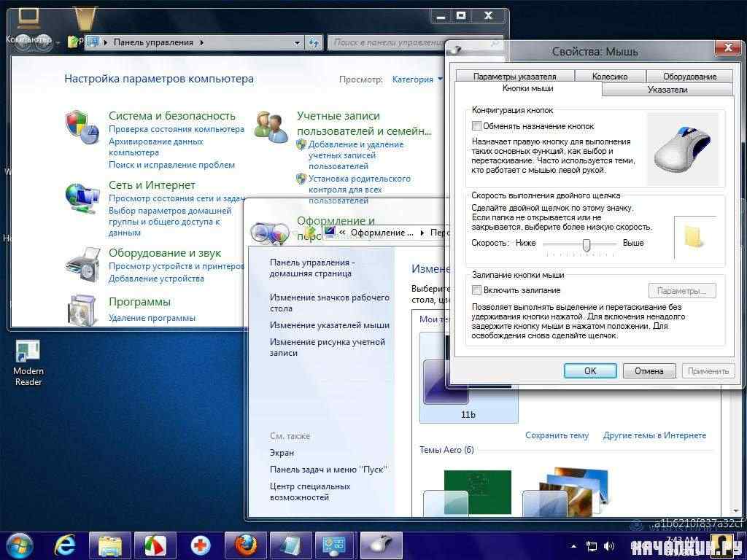Click OK in Mouse Properties
This screenshot has width=747, height=560.
pyautogui.click(x=590, y=371)
